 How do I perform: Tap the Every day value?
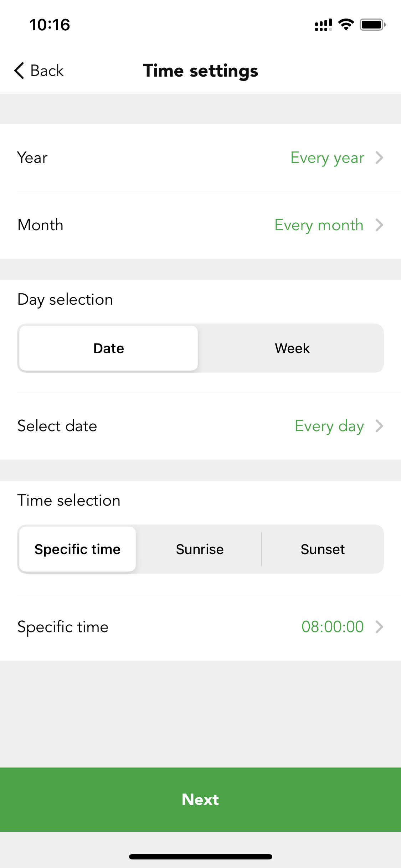click(x=329, y=426)
